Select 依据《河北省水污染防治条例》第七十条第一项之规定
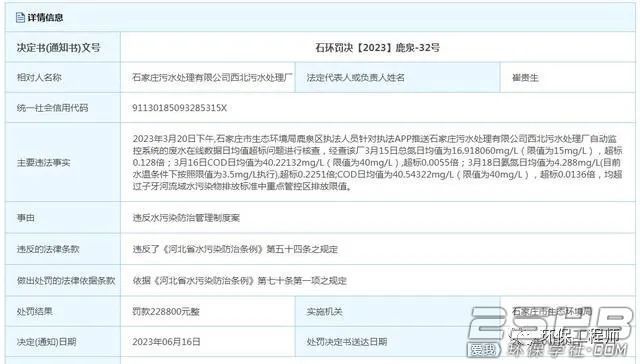The height and width of the screenshot is (364, 640). click(240, 281)
